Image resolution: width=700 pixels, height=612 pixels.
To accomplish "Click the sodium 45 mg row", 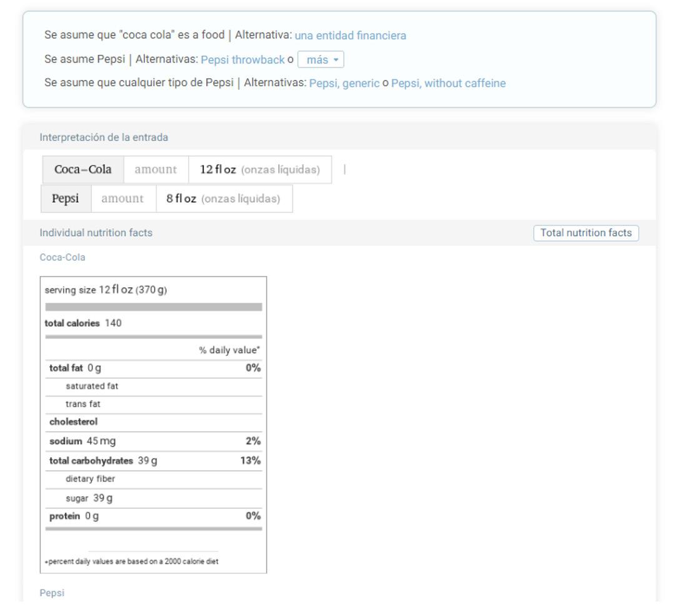I will coord(82,442).
